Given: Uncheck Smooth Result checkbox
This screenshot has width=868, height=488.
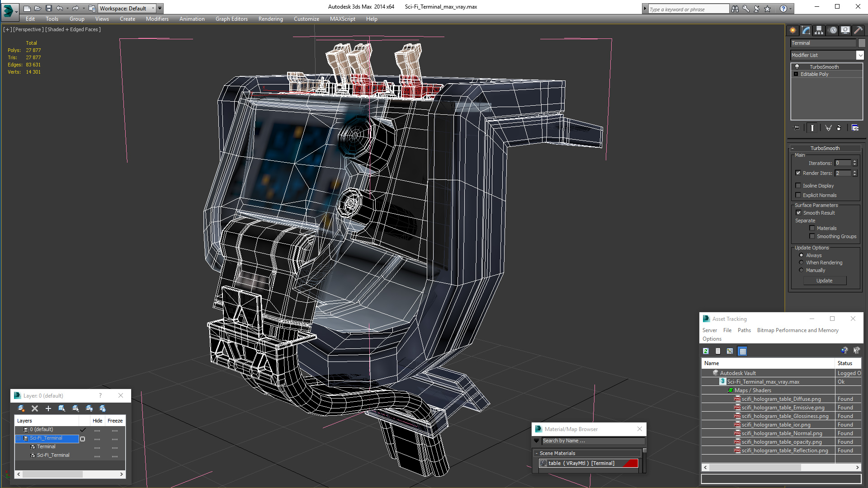Looking at the screenshot, I should [x=798, y=213].
